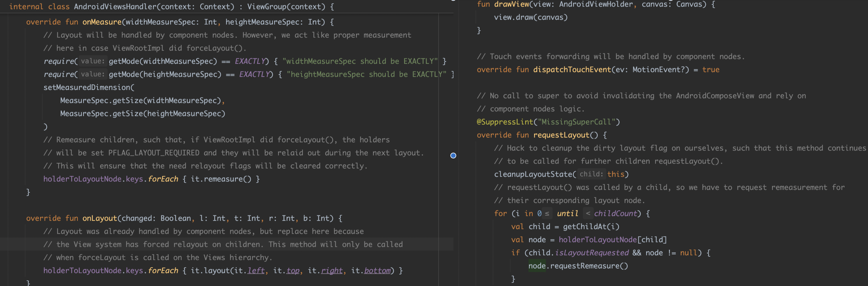Click comment "Hack to cleanup the dirty layout flag"
Viewport: 868px width, 286px height.
point(680,148)
